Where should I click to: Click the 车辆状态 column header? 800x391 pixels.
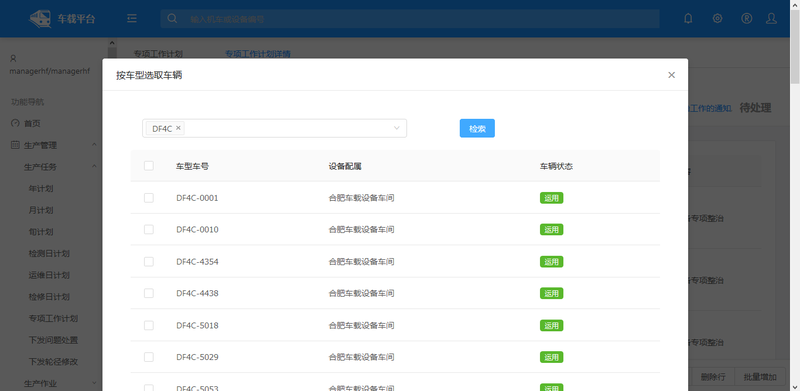click(557, 166)
